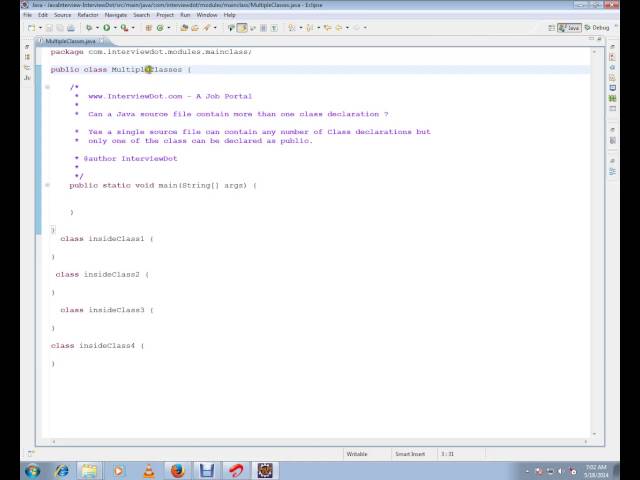Click the volume icon in system tray

click(561, 471)
